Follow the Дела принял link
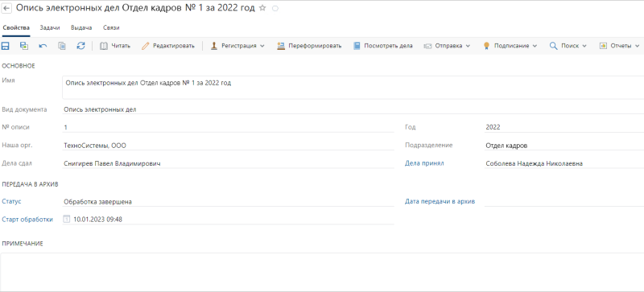The image size is (644, 292). [424, 163]
